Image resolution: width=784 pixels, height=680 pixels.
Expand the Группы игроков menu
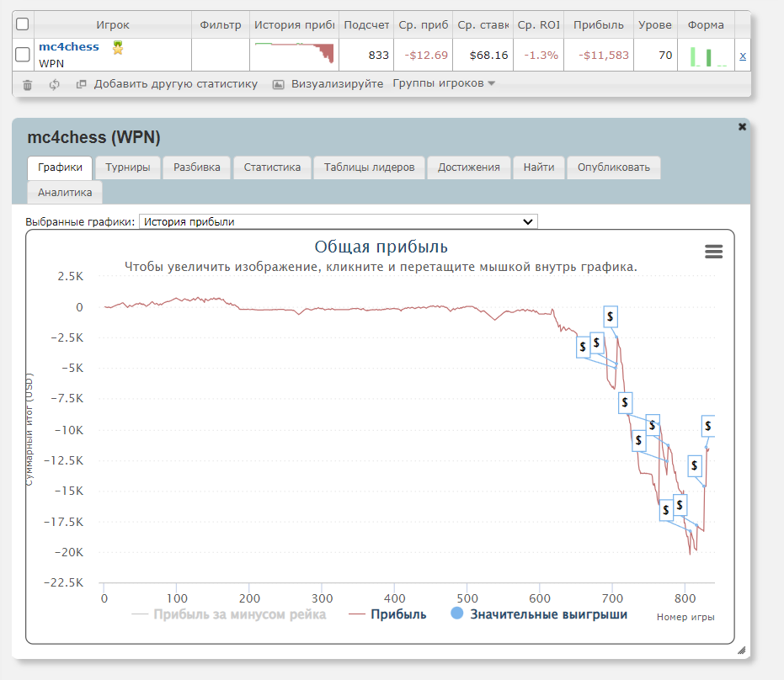pos(444,84)
